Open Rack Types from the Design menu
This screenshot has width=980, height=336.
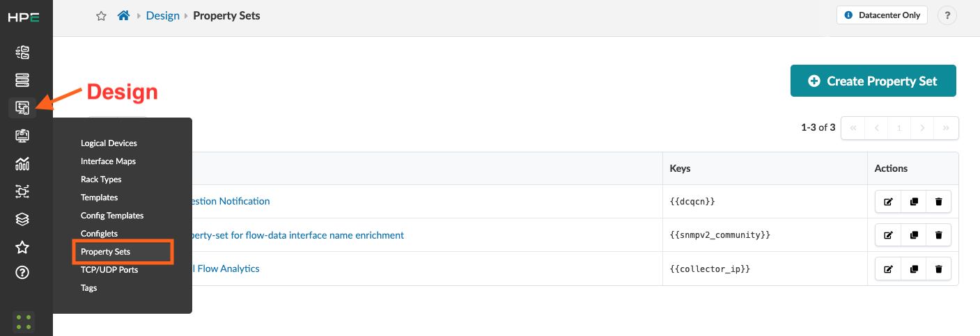[x=101, y=179]
